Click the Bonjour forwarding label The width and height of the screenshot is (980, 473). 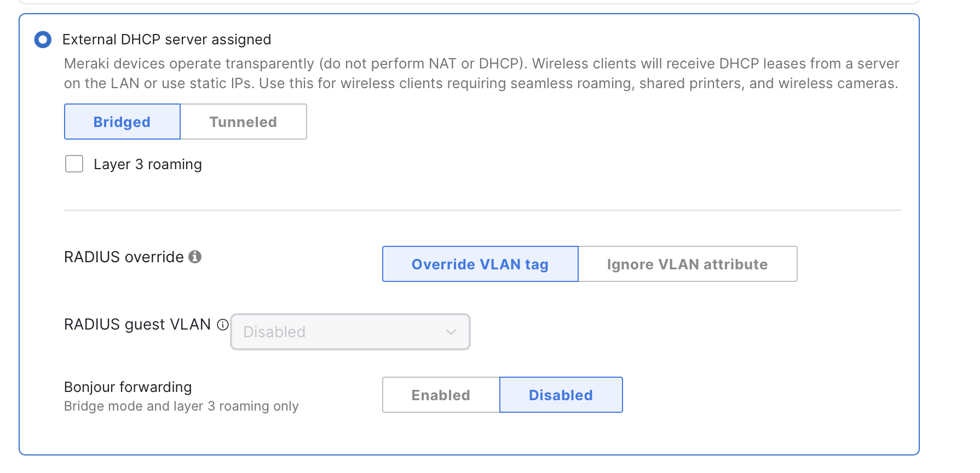tap(128, 387)
